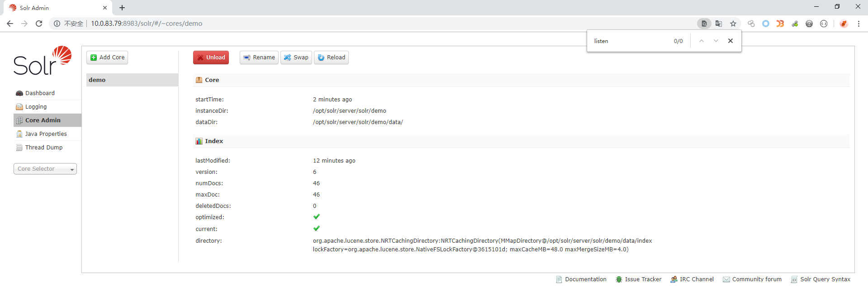Screen dimensions: 868x293
Task: Click the Core section header
Action: pos(521,80)
